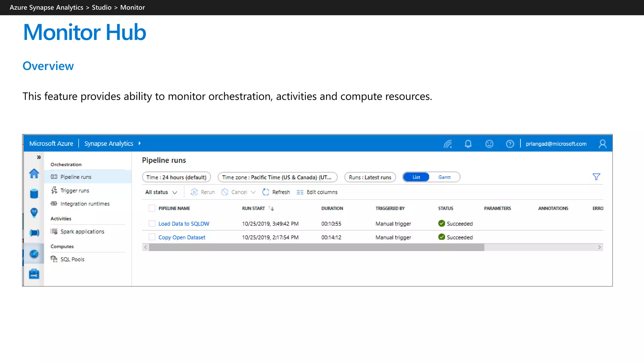Viewport: 644px width, 362px height.
Task: Click run start 10/25/2019, 3:49:42 PM
Action: pos(270,224)
